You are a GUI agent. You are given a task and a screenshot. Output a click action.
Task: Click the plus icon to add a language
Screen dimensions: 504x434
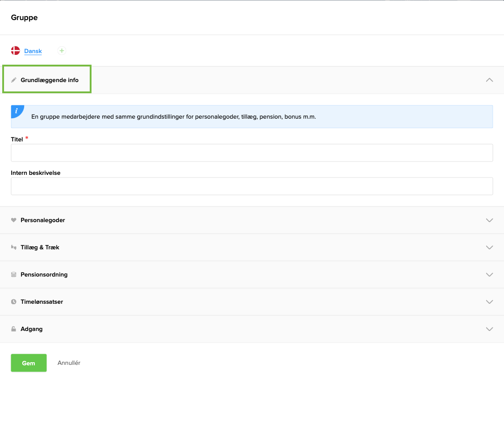click(x=62, y=50)
